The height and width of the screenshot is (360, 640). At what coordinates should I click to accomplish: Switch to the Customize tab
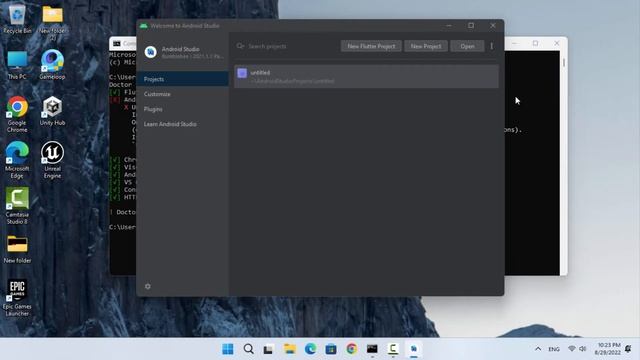(x=182, y=94)
